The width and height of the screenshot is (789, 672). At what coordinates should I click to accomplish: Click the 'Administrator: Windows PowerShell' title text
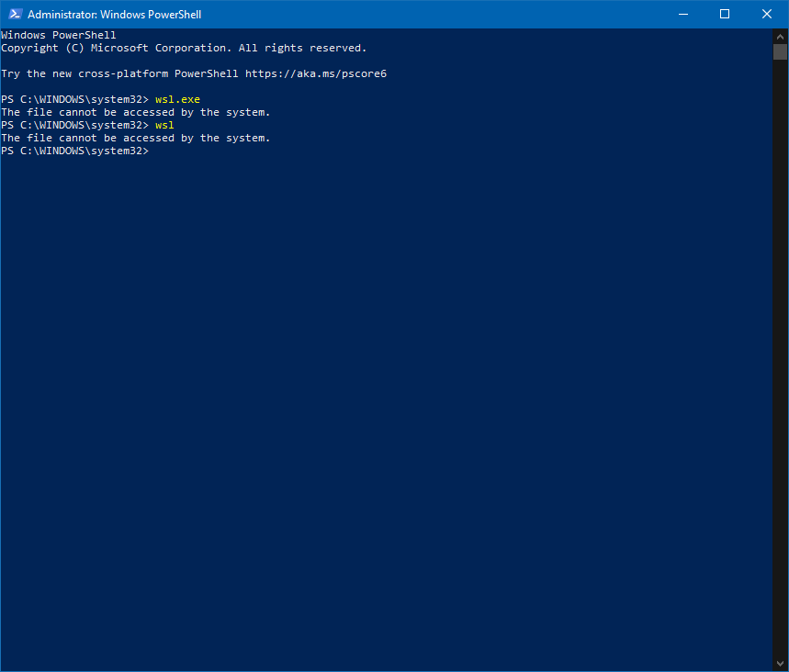(x=114, y=15)
